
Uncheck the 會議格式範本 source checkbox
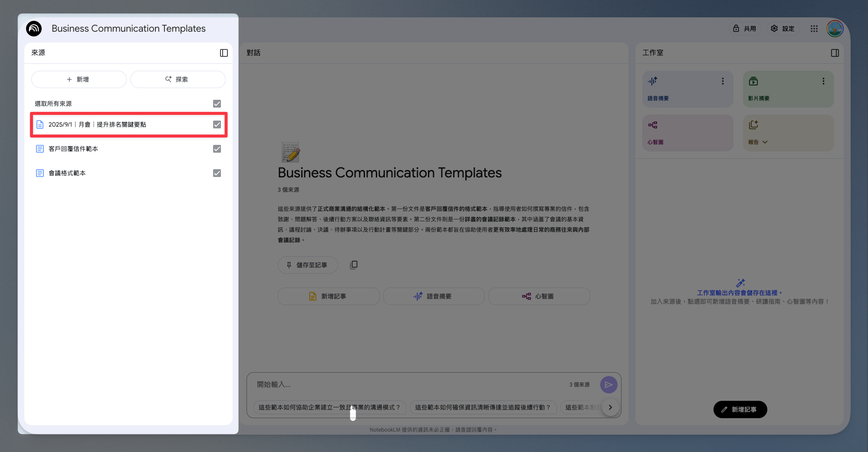tap(217, 173)
